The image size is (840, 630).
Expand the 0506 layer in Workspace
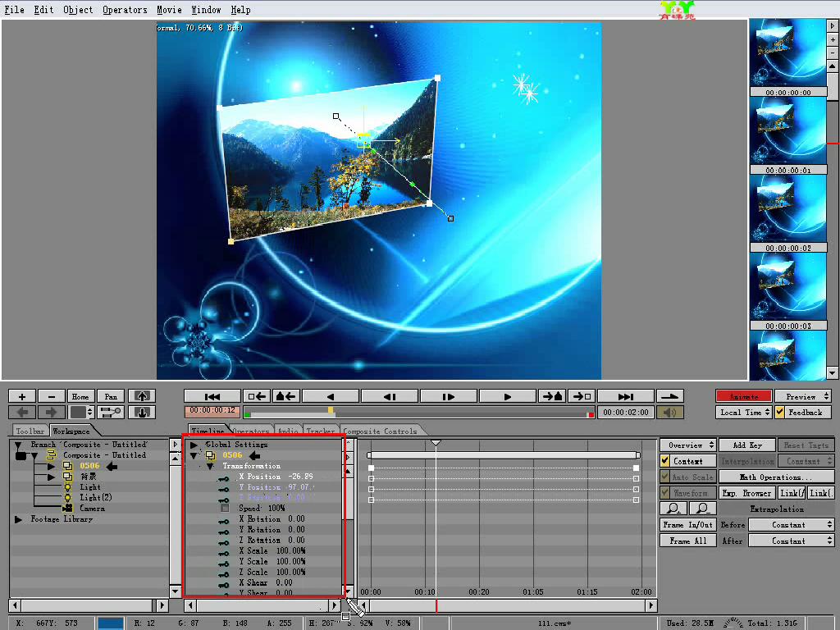pos(52,466)
